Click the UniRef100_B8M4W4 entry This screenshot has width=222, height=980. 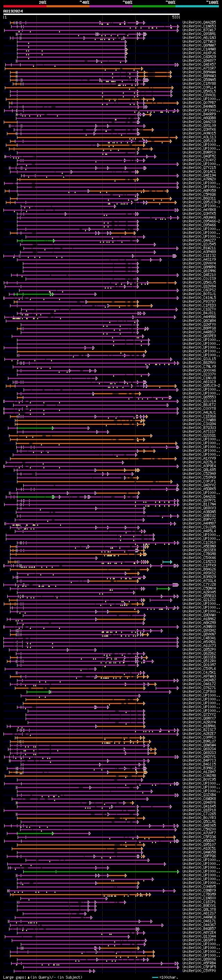coord(199,72)
